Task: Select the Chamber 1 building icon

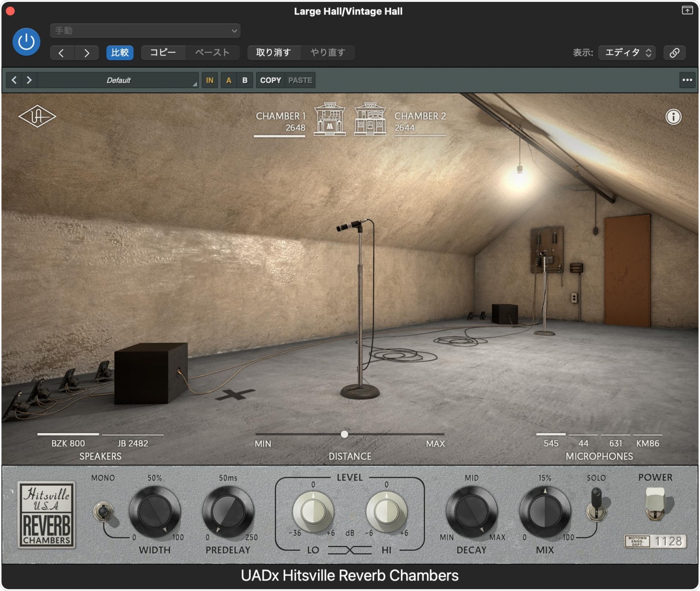Action: point(329,119)
